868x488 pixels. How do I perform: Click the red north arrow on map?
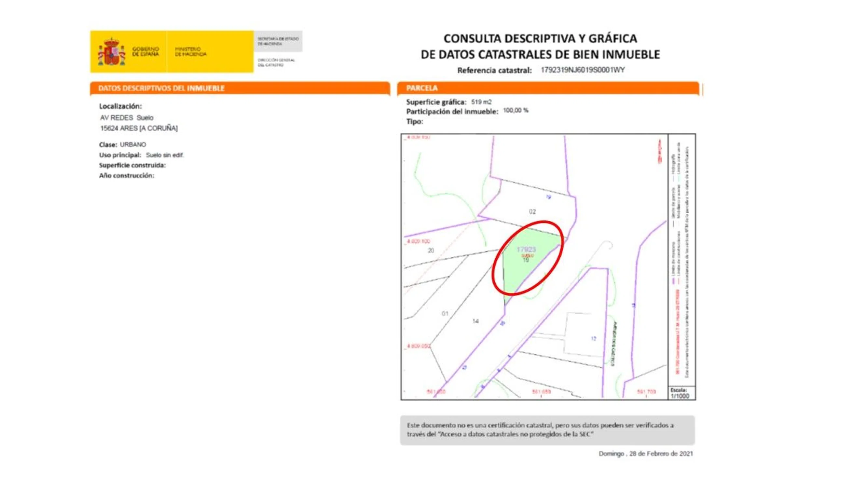pyautogui.click(x=660, y=152)
